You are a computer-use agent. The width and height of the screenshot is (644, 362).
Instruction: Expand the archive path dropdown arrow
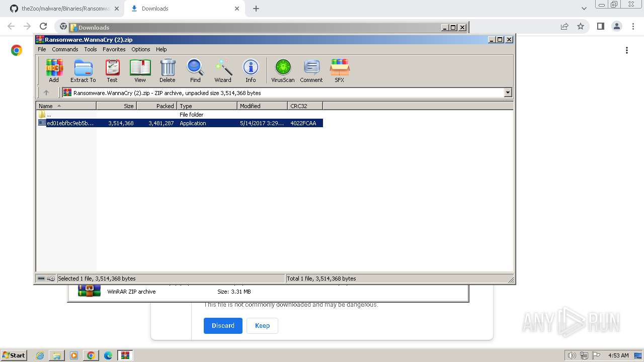point(508,93)
